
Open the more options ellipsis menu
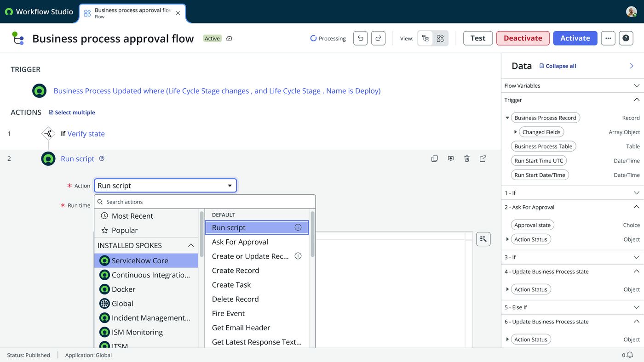pyautogui.click(x=608, y=39)
